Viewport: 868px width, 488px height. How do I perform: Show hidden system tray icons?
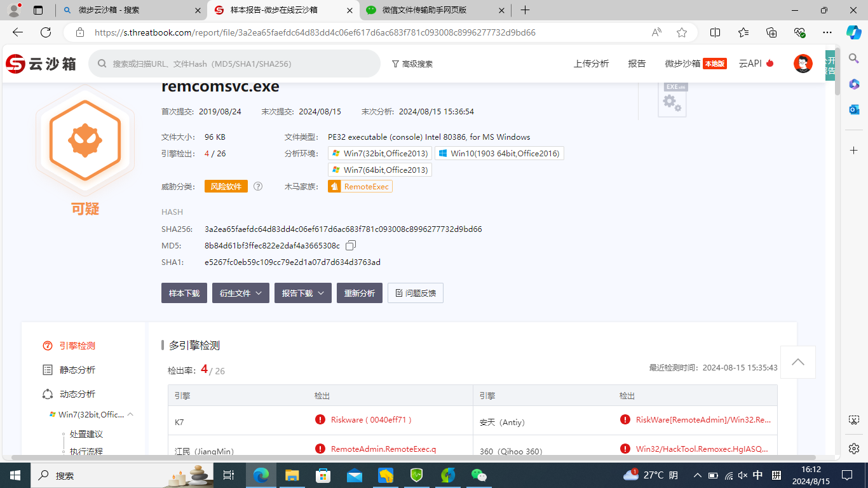[x=697, y=475]
